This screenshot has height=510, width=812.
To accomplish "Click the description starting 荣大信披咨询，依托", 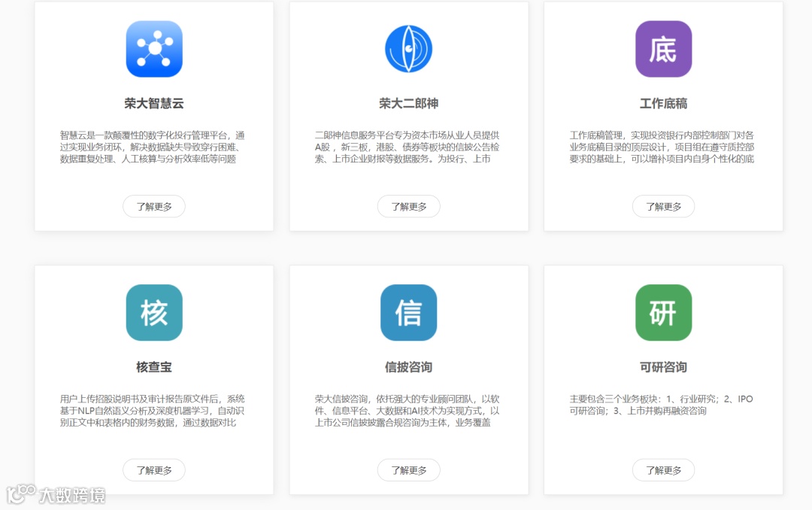I will click(407, 411).
